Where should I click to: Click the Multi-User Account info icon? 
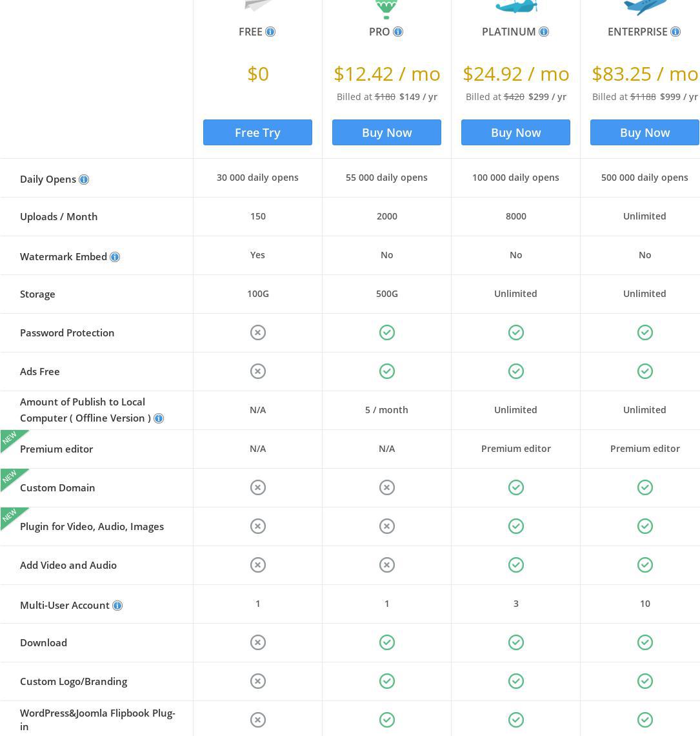pyautogui.click(x=117, y=606)
